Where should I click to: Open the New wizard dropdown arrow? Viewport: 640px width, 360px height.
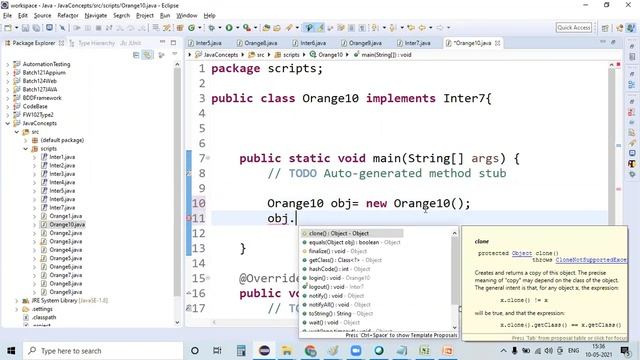(x=16, y=28)
